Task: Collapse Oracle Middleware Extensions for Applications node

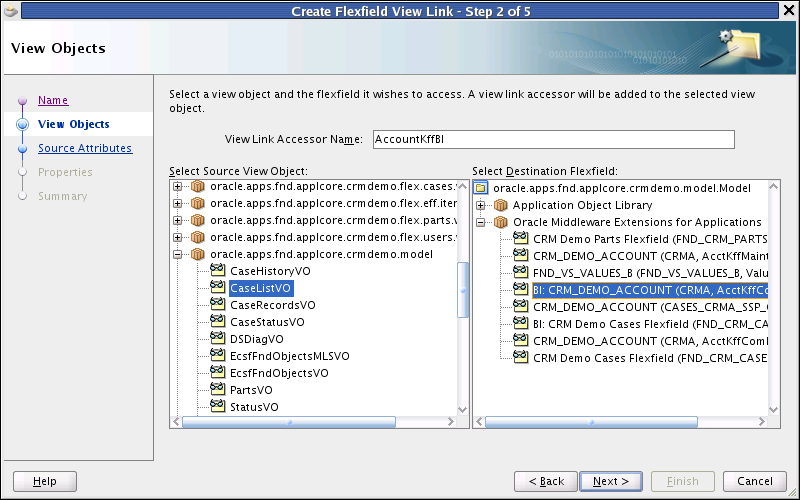Action: 480,222
